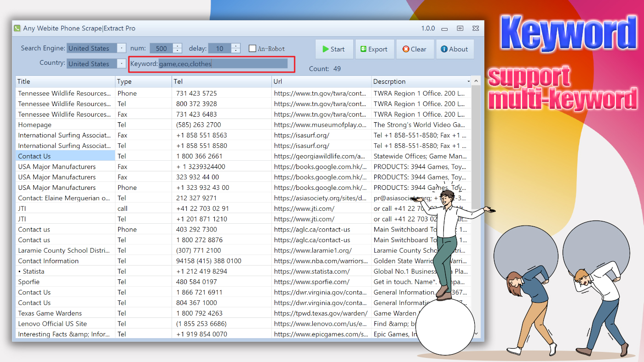Click the epicgames.com URL cell
Viewport: 644px width, 362px height.
click(x=322, y=334)
